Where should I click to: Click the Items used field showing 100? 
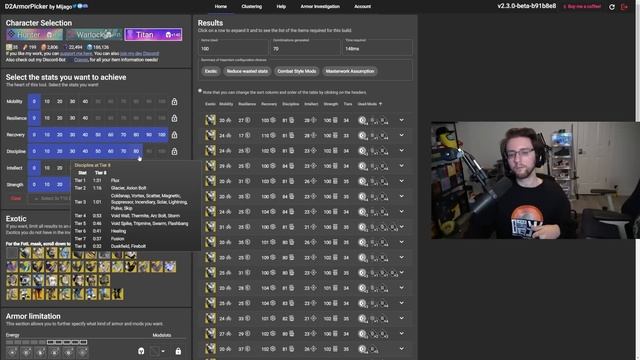click(x=233, y=47)
